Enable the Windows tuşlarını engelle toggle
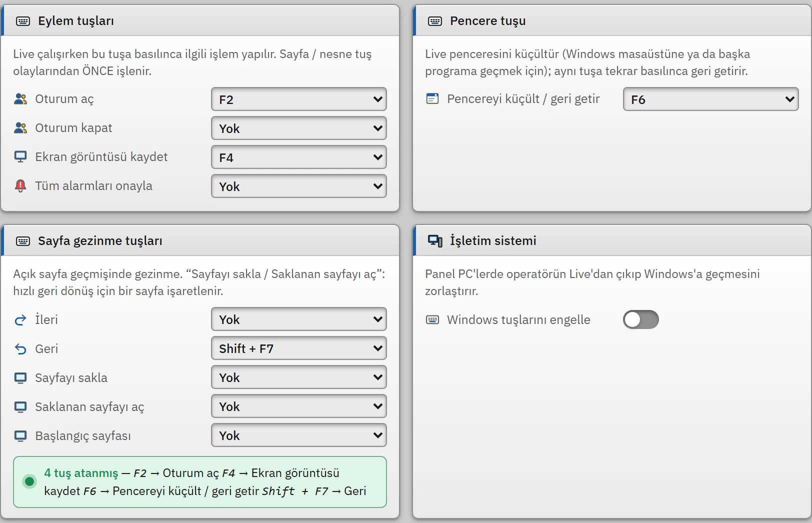Image resolution: width=812 pixels, height=523 pixels. (640, 320)
